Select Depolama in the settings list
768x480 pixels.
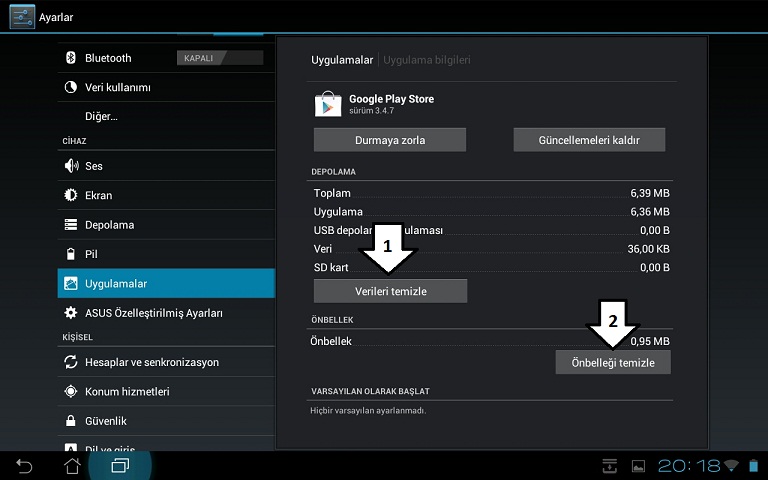[166, 224]
